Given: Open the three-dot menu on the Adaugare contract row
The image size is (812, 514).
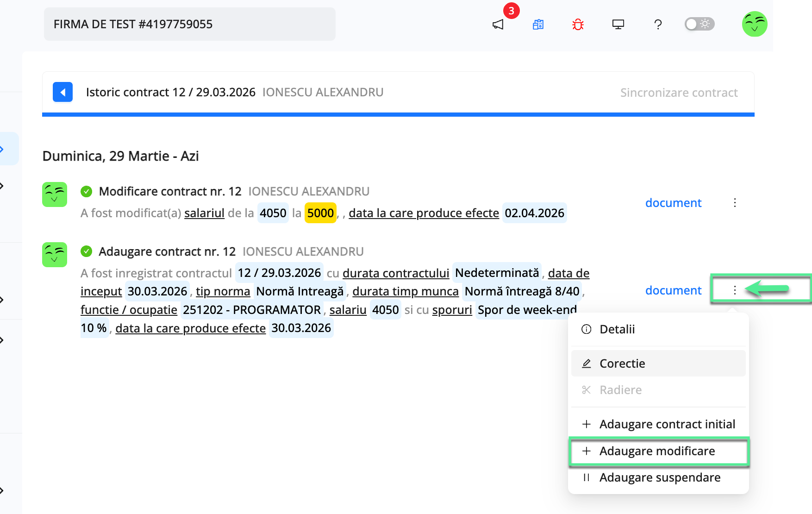Looking at the screenshot, I should [735, 290].
